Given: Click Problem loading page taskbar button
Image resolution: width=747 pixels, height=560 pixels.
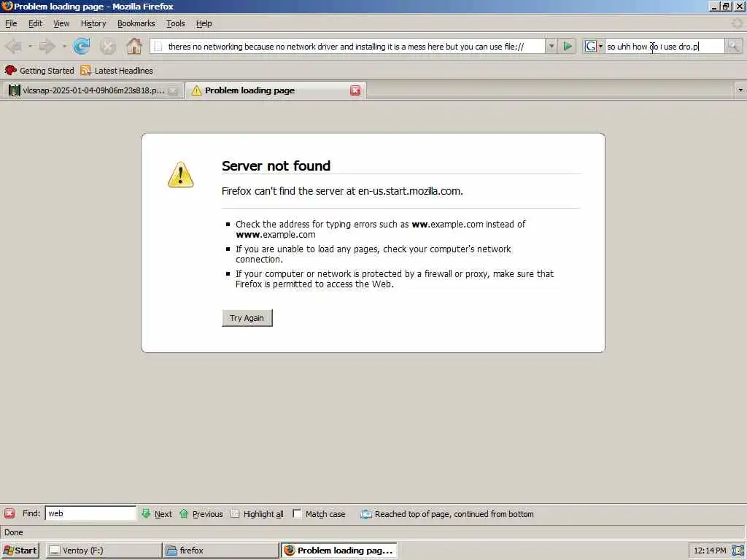Looking at the screenshot, I should pyautogui.click(x=338, y=551).
